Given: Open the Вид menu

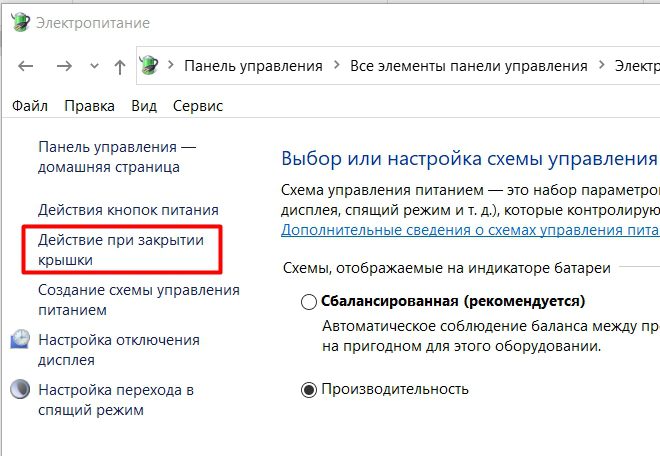Looking at the screenshot, I should pyautogui.click(x=144, y=106).
